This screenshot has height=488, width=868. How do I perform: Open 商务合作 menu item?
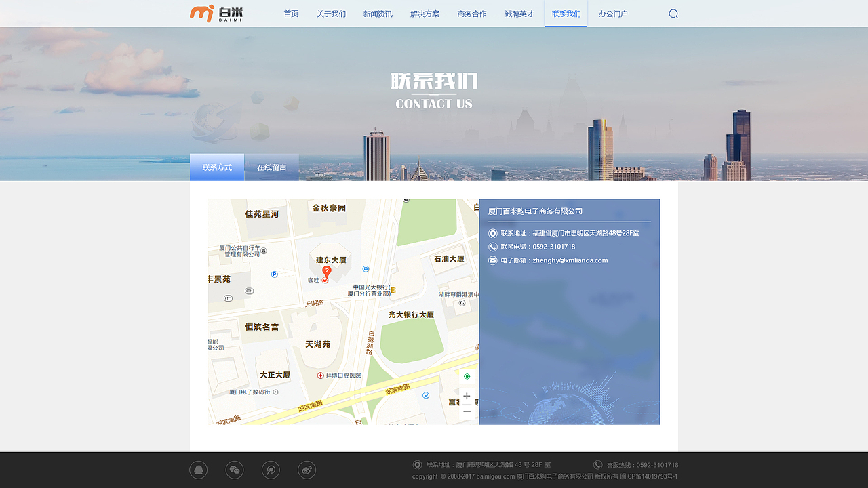[472, 14]
